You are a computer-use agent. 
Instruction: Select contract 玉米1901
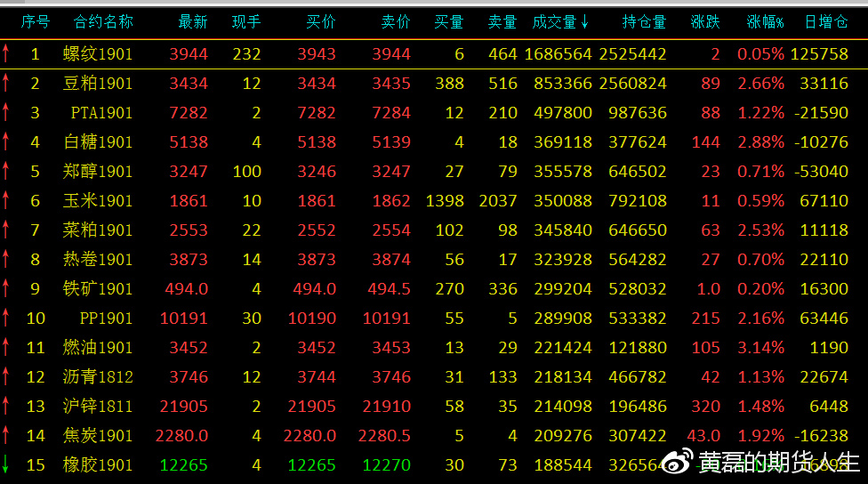(98, 201)
